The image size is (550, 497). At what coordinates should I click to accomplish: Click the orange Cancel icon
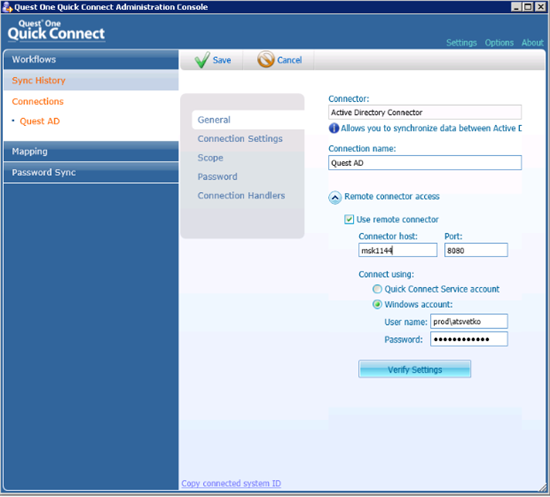(266, 59)
